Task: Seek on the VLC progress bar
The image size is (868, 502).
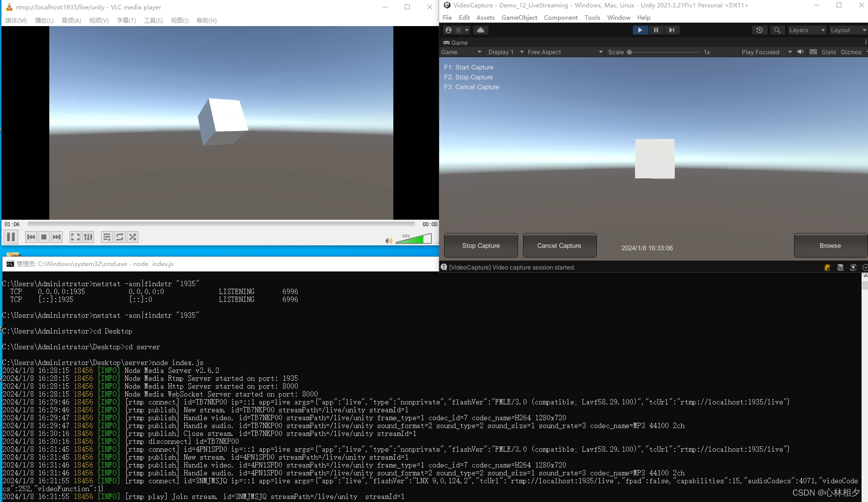Action: tap(221, 224)
